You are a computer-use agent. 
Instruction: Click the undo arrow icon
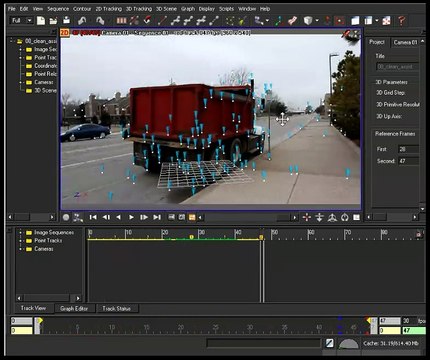(x=82, y=21)
